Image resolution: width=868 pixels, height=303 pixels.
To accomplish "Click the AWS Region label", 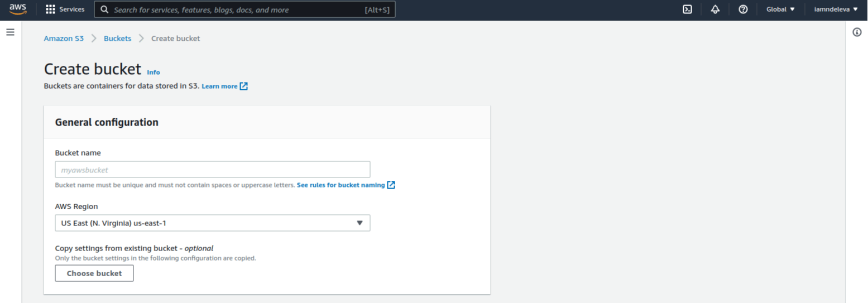I will point(76,206).
